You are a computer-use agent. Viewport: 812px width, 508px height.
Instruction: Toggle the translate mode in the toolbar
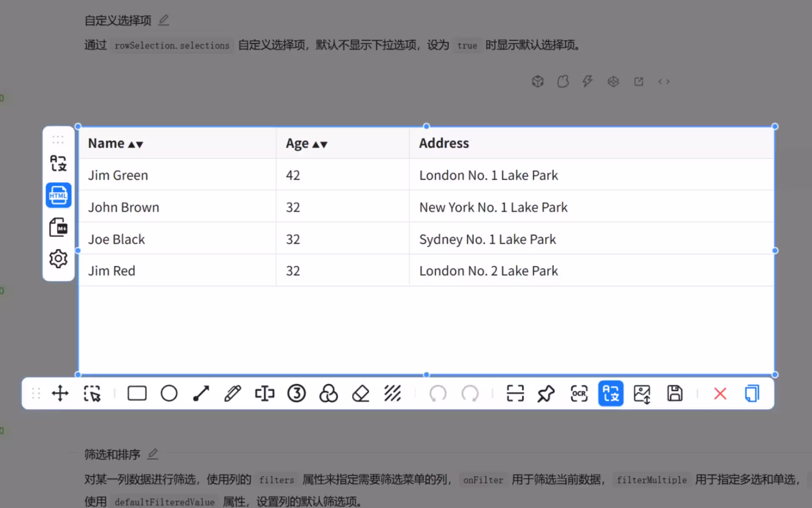(x=611, y=393)
